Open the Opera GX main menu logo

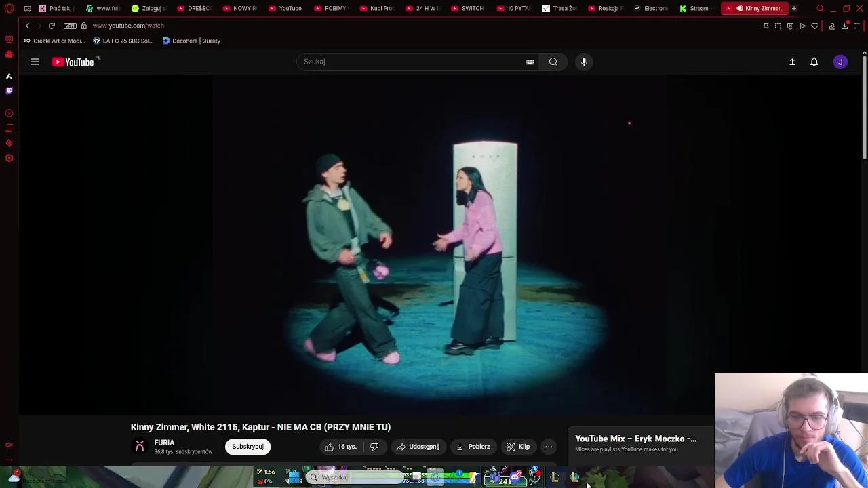[x=9, y=8]
